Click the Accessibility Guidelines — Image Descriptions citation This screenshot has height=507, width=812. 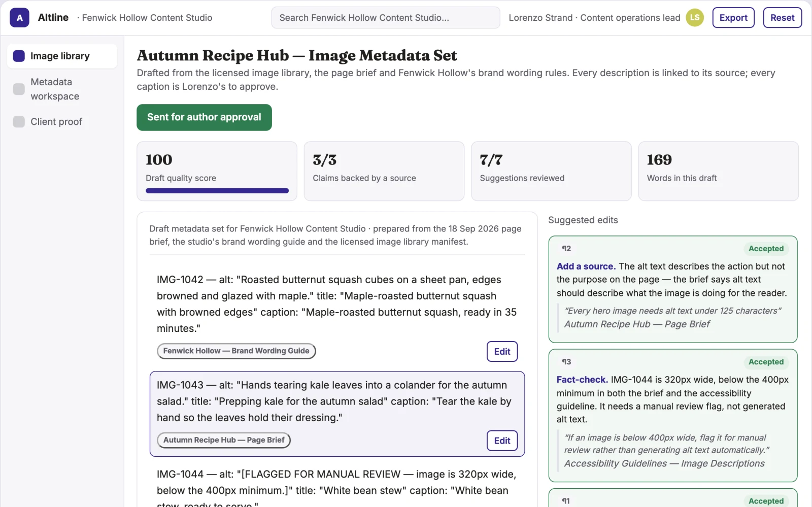click(x=664, y=463)
